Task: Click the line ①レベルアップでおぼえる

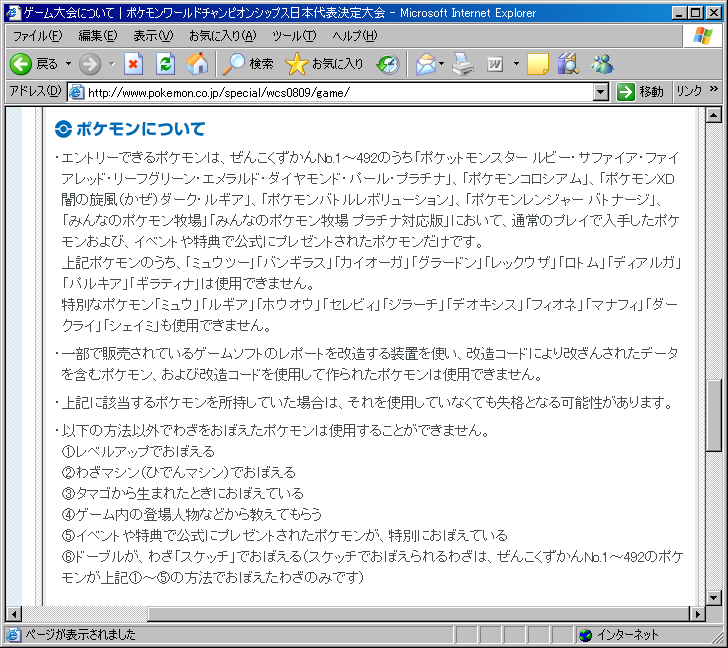Action: [138, 451]
